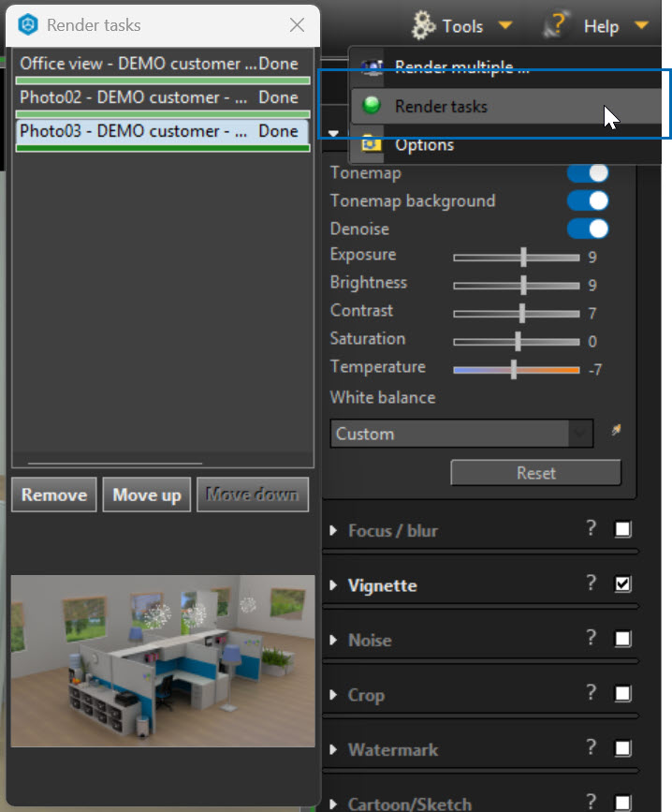The width and height of the screenshot is (672, 812).
Task: Open the Help dropdown arrow
Action: (641, 25)
